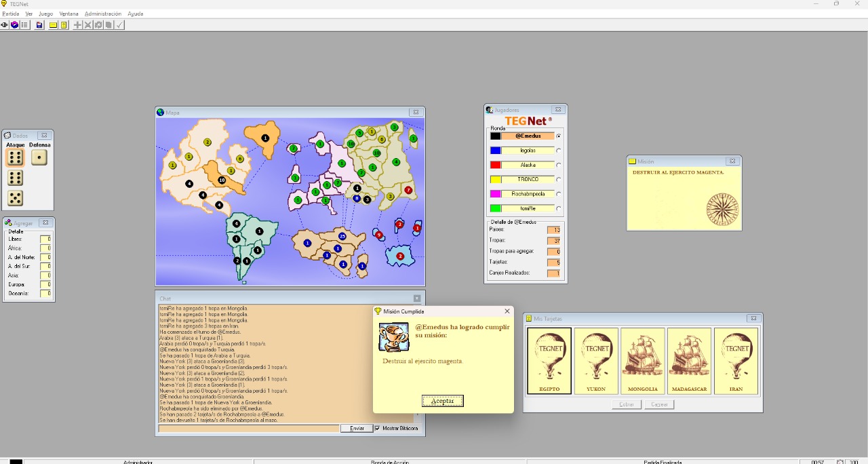868x464 pixels.
Task: Toggle the Mostrar Bitácora checkbox
Action: 378,428
